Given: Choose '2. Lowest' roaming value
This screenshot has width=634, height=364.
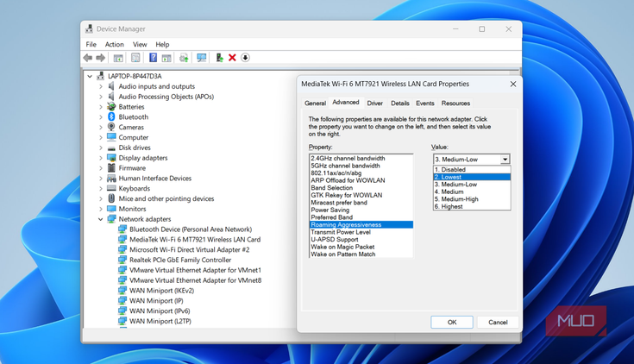Looking at the screenshot, I should 472,177.
